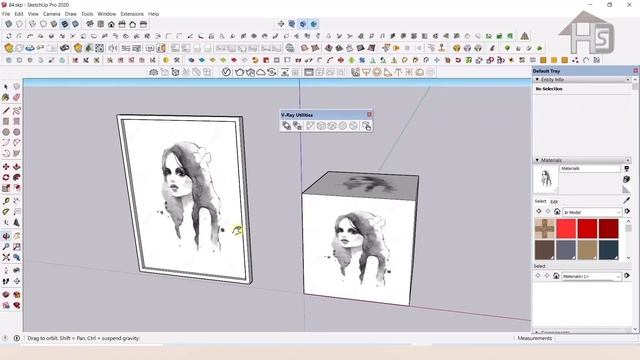Select the arrow Select tool

pos(6,87)
